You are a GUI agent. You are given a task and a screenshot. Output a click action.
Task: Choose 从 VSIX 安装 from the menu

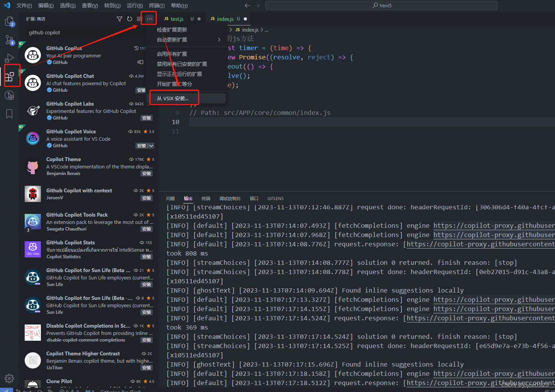pos(174,98)
